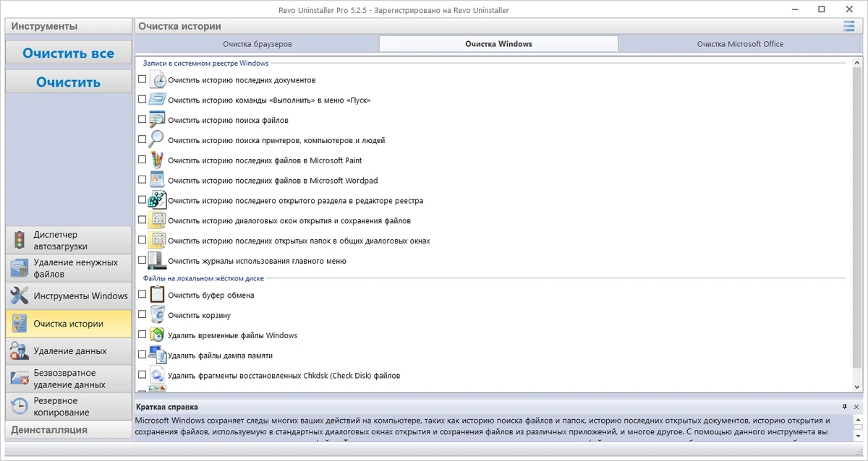Click the traffic light autorun manager icon
The image size is (868, 461).
(20, 241)
